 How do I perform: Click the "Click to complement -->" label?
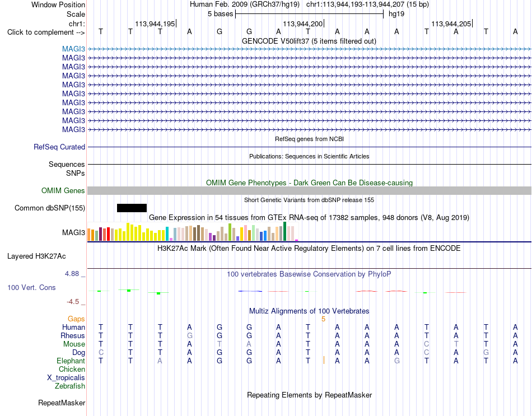46,32
